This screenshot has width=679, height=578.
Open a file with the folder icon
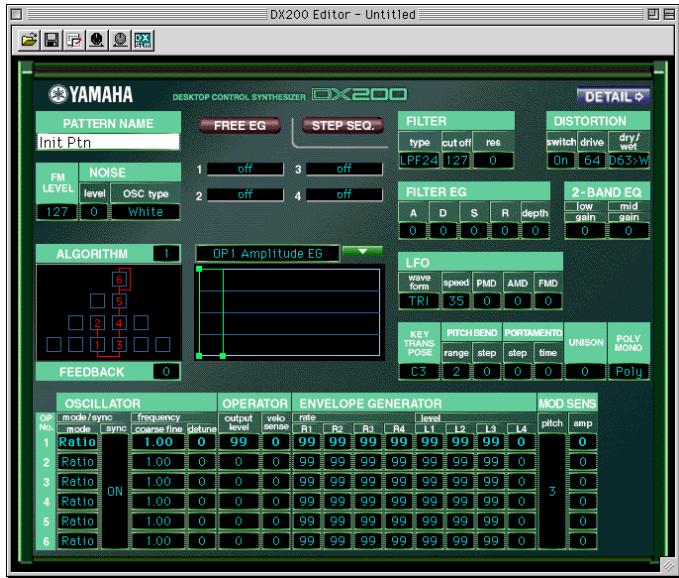(x=29, y=41)
